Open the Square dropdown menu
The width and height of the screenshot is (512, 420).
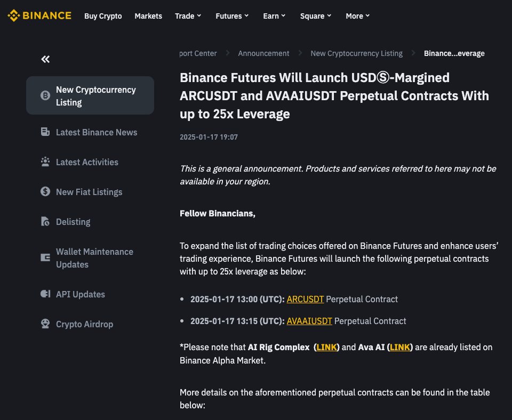click(x=316, y=16)
